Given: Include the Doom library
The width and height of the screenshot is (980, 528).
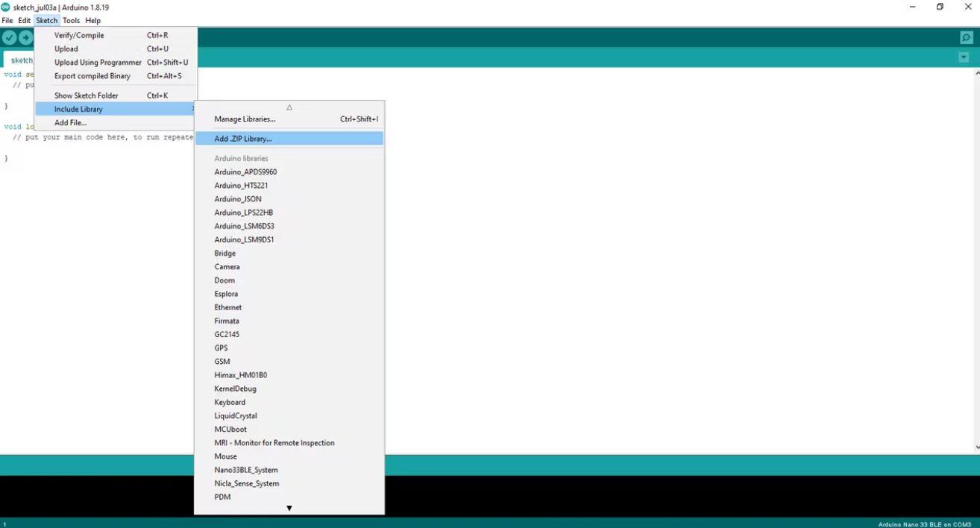Looking at the screenshot, I should [x=289, y=280].
